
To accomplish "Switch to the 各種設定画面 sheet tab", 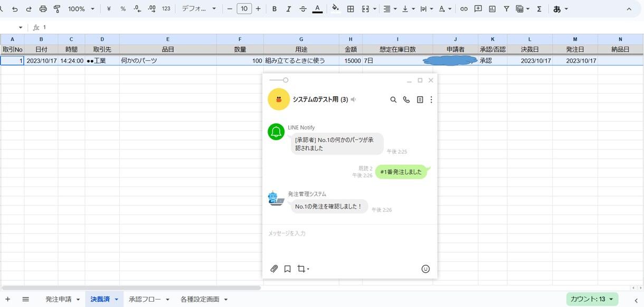I will coord(200,299).
